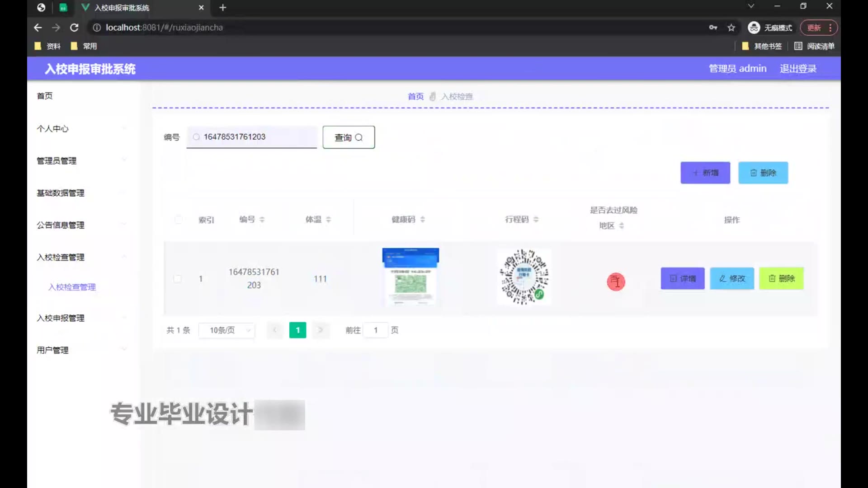Sort the 行程码 column using arrows
Image resolution: width=868 pixels, height=488 pixels.
coord(536,220)
